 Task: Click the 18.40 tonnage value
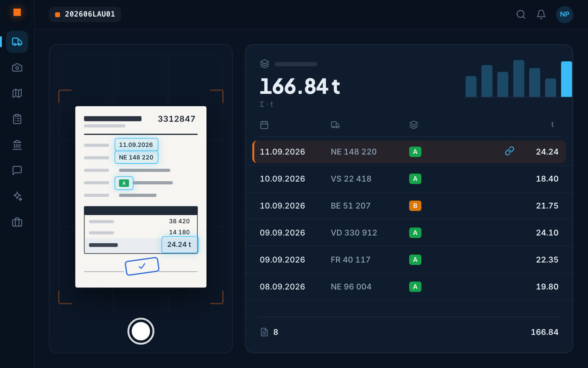click(547, 179)
